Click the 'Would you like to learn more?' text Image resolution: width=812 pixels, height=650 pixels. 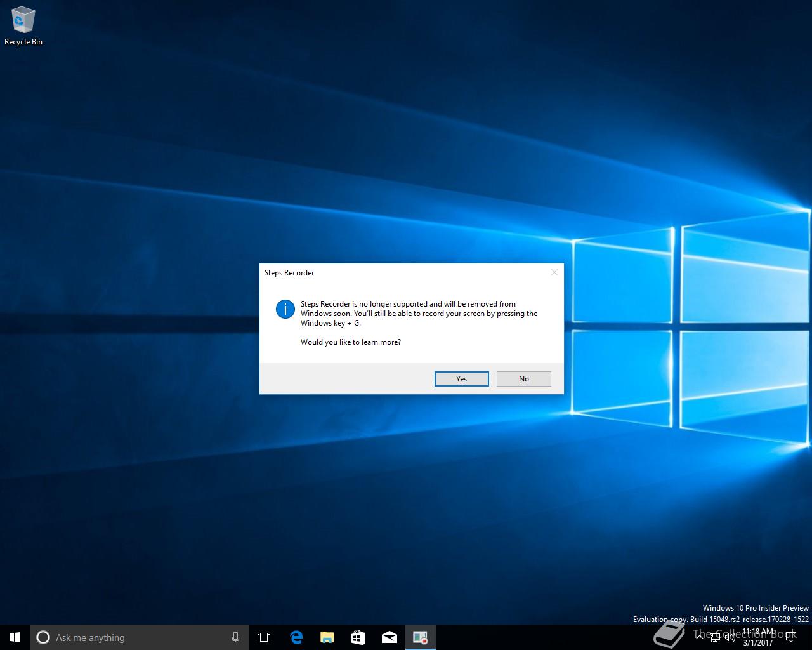tap(350, 342)
